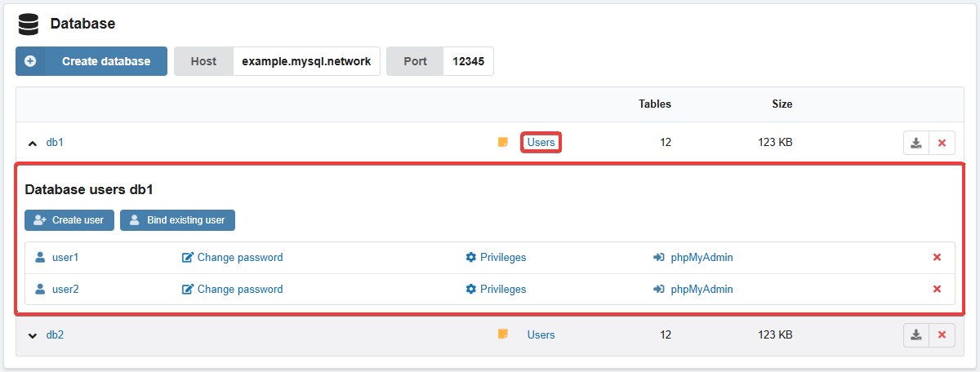980x372 pixels.
Task: Select the host field example.mysql.network
Action: tap(306, 61)
